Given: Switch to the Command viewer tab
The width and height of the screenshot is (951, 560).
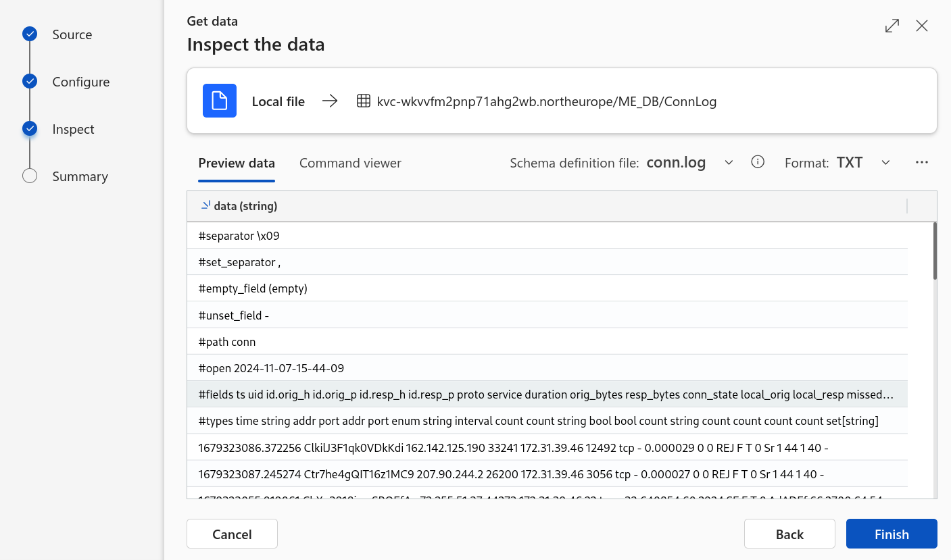Looking at the screenshot, I should tap(350, 163).
